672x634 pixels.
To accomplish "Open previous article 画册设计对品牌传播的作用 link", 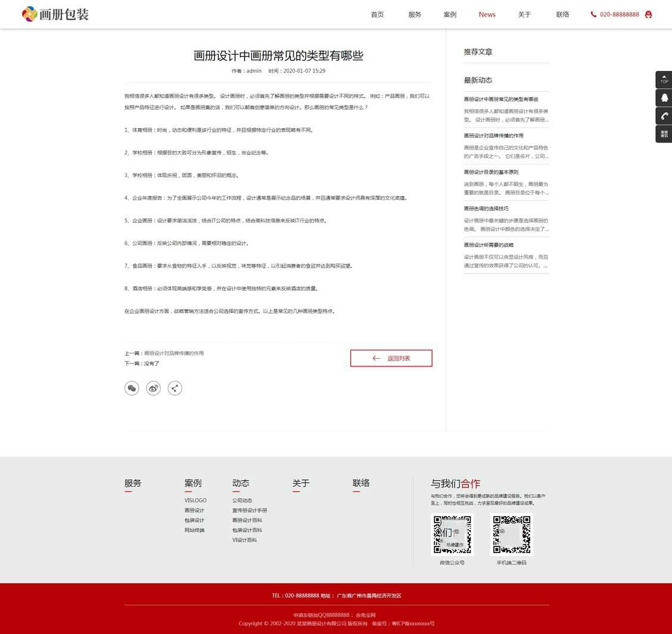I will point(173,353).
